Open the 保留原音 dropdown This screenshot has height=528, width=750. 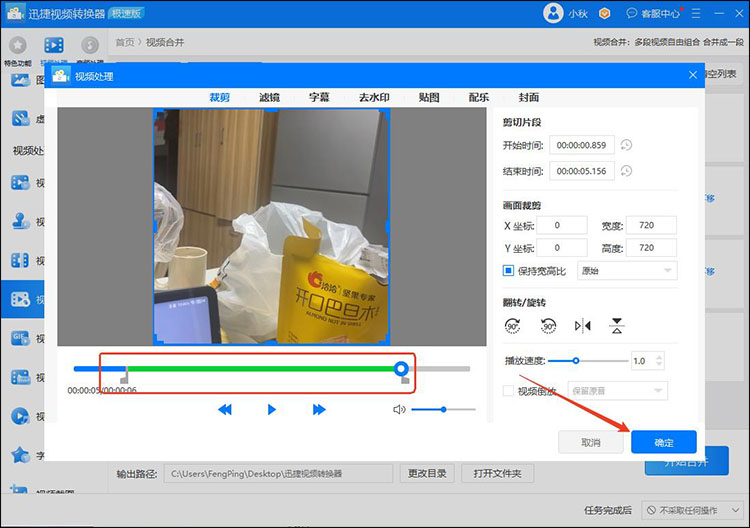(x=618, y=391)
